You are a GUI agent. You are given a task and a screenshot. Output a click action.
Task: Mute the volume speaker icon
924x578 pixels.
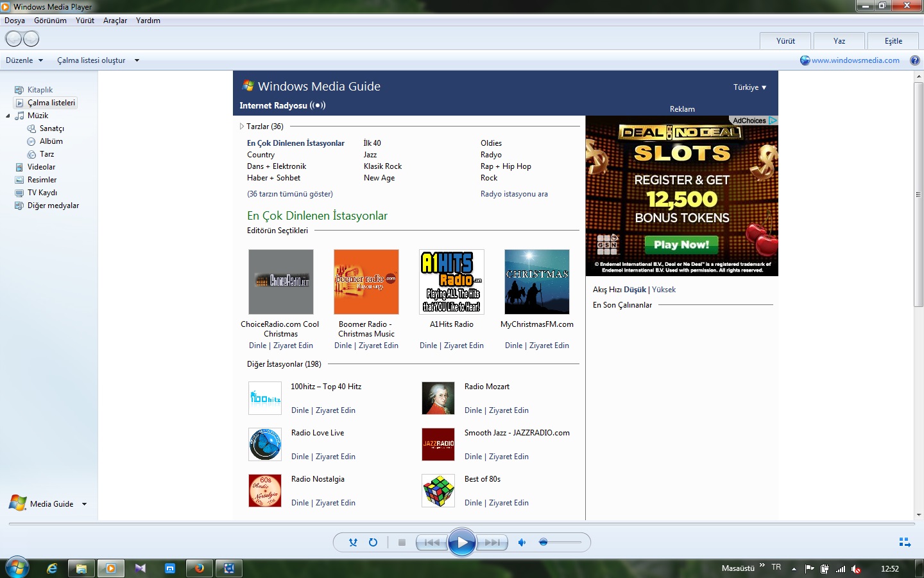522,543
